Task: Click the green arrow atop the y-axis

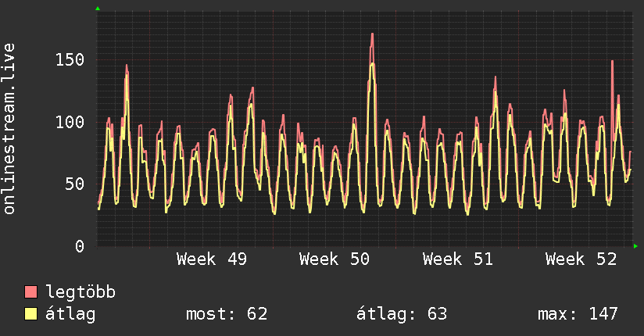Action: [x=98, y=8]
